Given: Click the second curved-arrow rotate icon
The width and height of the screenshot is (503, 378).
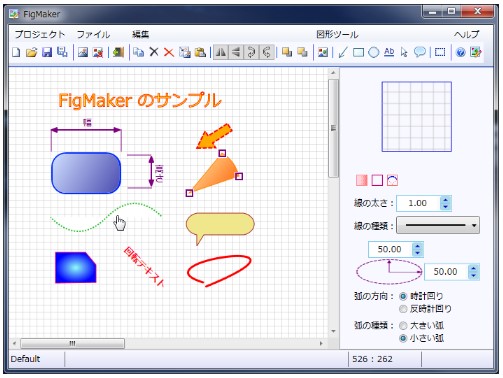Looking at the screenshot, I should coord(267,52).
